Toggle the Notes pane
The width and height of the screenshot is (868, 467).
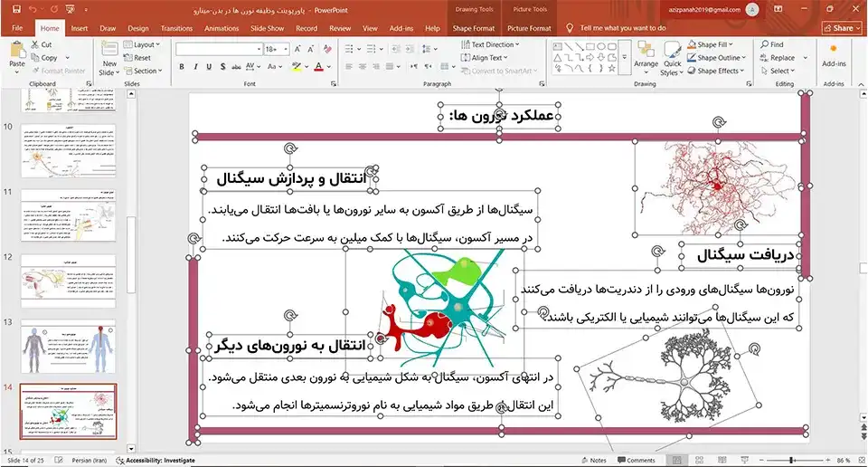click(x=593, y=461)
